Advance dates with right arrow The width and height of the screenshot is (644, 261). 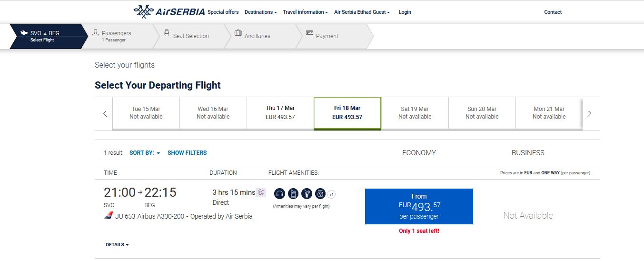[590, 114]
